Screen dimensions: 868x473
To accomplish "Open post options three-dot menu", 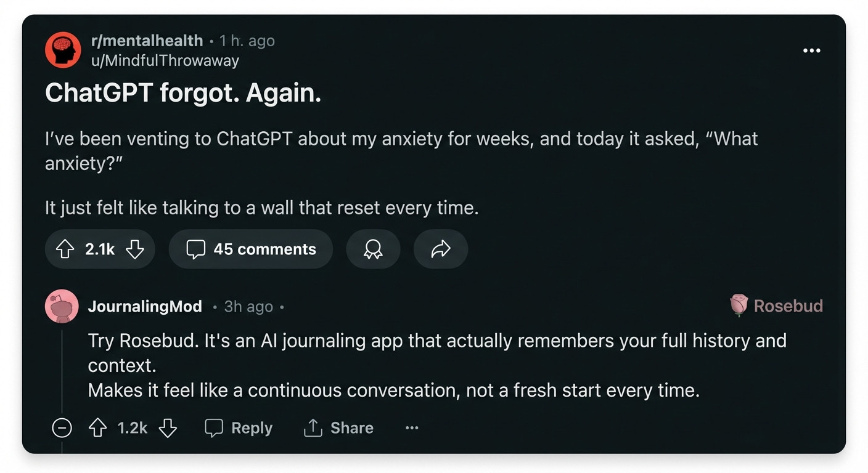I will [811, 51].
